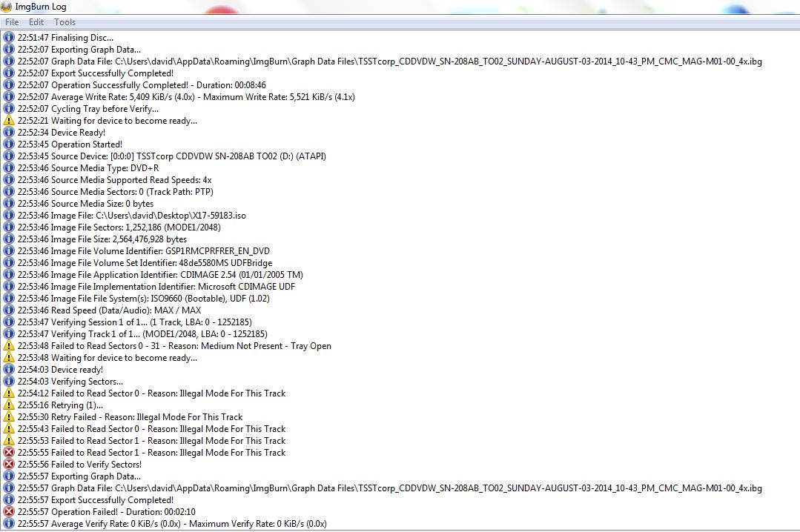
Task: Click info icon beside 'Image File Size' line
Action: pyautogui.click(x=9, y=239)
